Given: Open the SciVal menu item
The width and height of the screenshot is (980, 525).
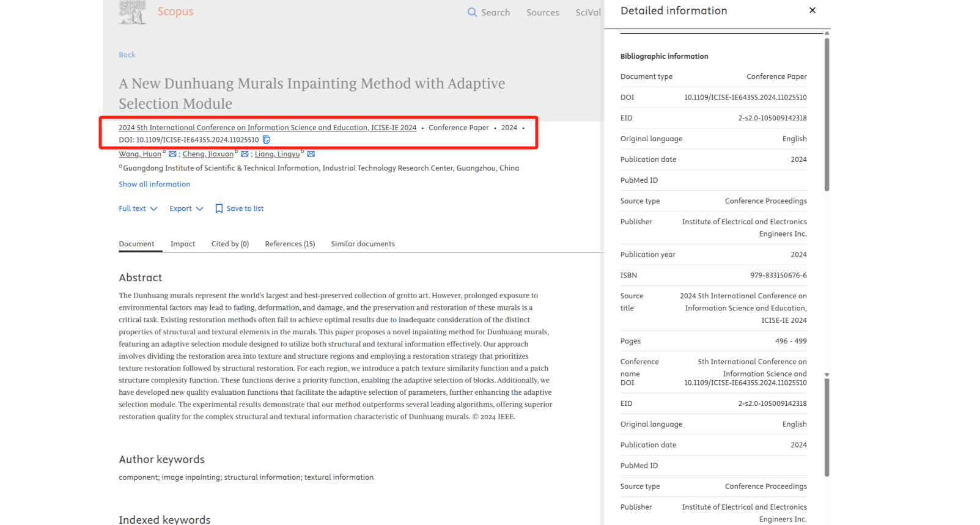Looking at the screenshot, I should [588, 12].
